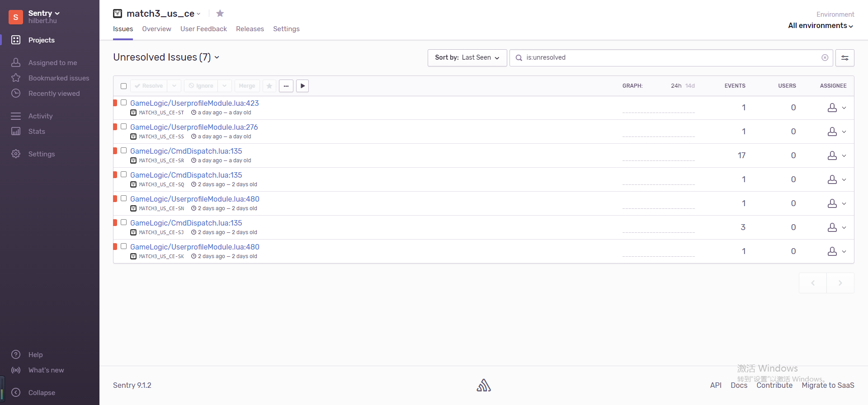Toggle the select-all issues checkbox
Viewport: 868px width, 405px height.
click(123, 86)
